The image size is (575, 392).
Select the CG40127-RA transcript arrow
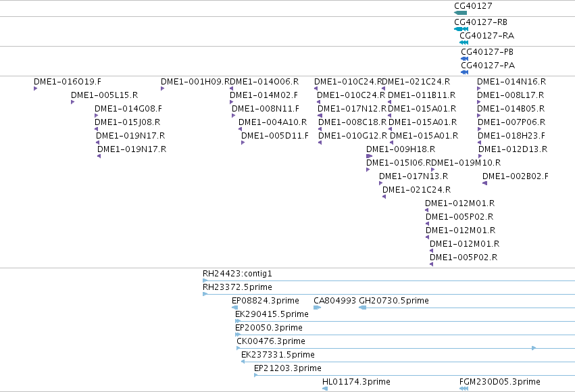pyautogui.click(x=464, y=43)
